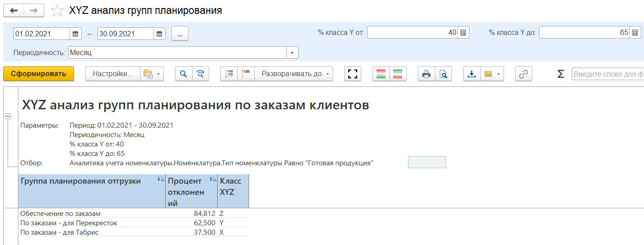
Task: Open the Настройки... settings button
Action: point(113,74)
